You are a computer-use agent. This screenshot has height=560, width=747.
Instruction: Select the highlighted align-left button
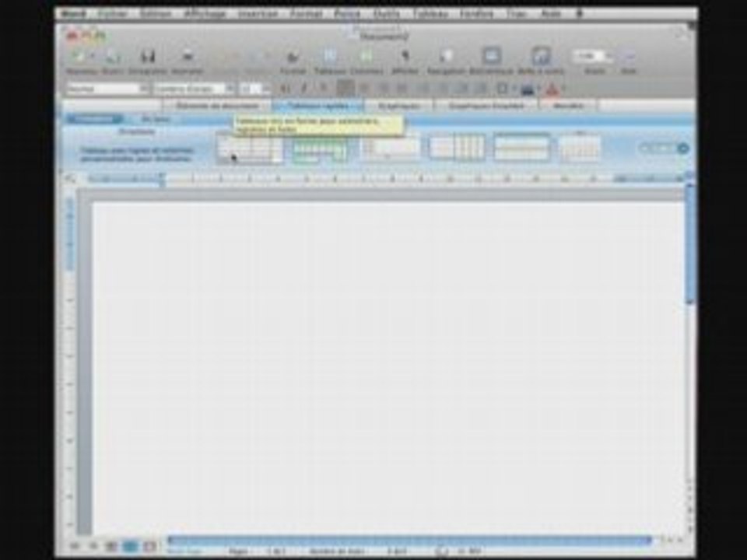tap(345, 88)
